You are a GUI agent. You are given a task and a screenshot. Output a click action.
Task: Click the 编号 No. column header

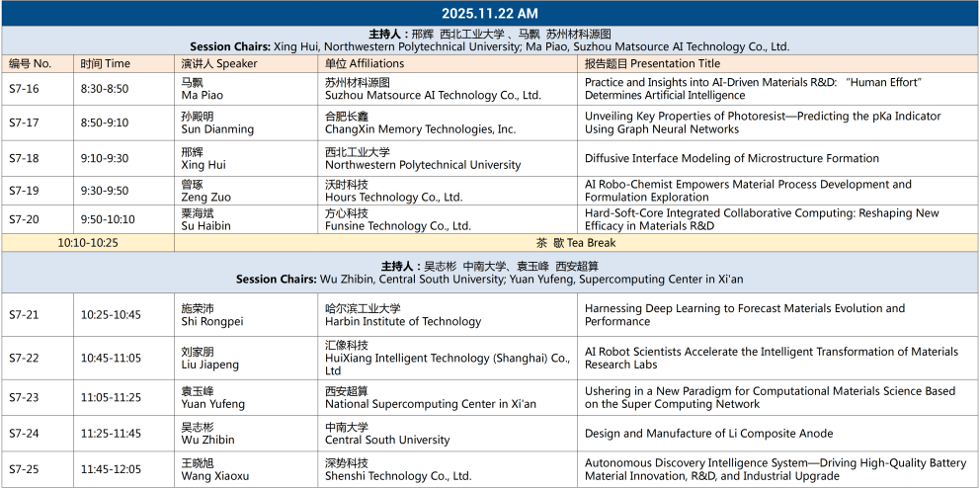(x=31, y=63)
